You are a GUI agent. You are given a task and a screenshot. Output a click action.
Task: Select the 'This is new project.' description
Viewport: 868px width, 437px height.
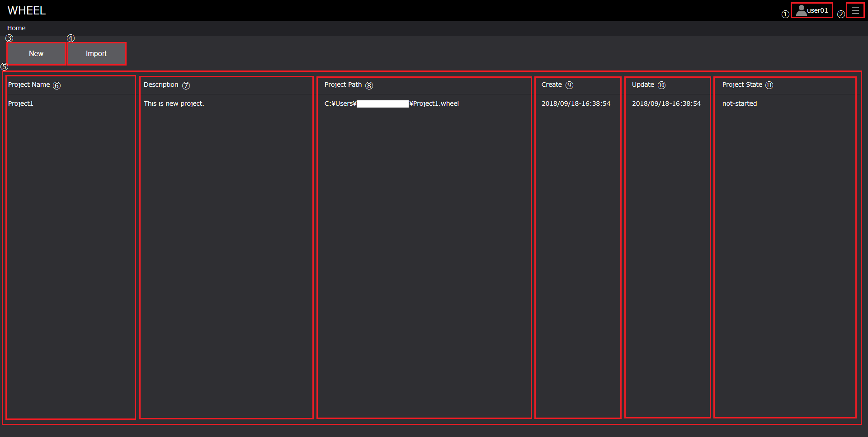pyautogui.click(x=174, y=103)
